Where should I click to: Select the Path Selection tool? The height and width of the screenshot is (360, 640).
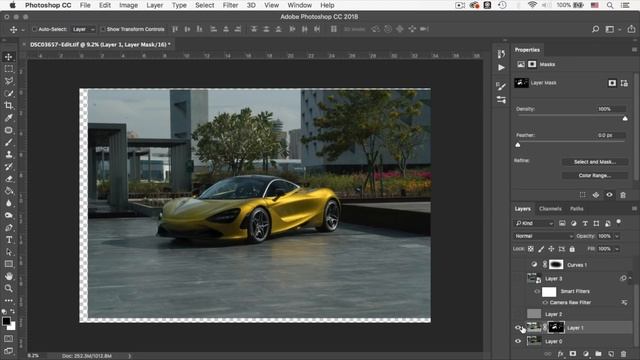tap(9, 252)
